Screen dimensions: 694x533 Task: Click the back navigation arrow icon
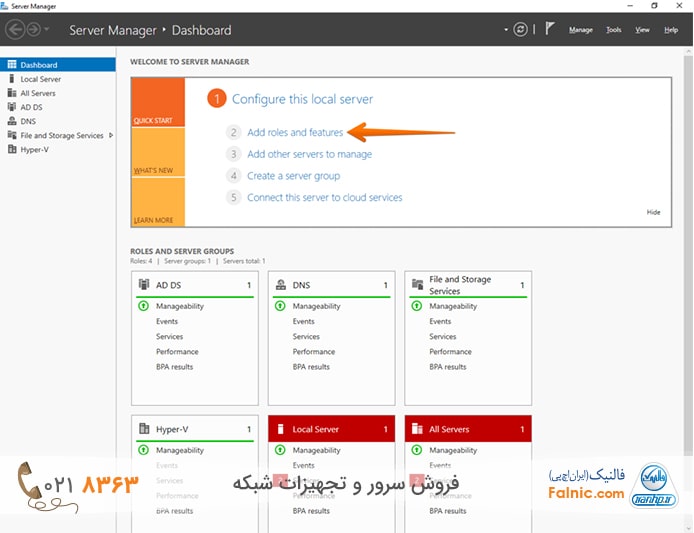[x=15, y=30]
